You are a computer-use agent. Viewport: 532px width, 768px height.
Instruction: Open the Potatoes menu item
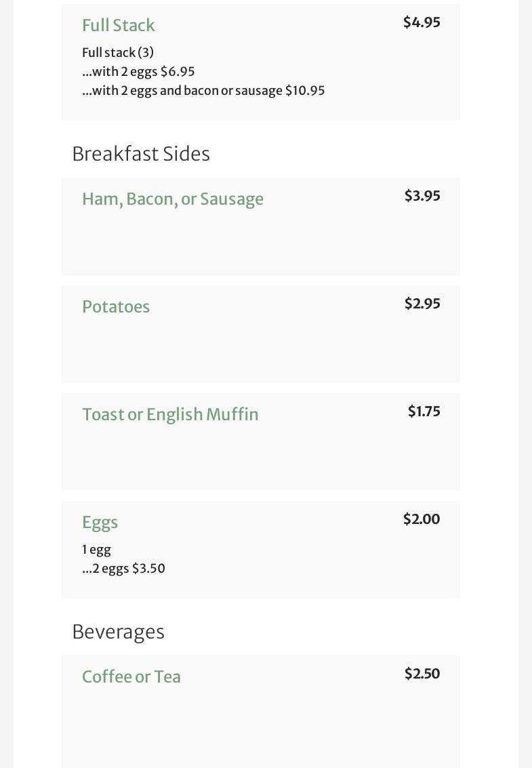tap(116, 306)
